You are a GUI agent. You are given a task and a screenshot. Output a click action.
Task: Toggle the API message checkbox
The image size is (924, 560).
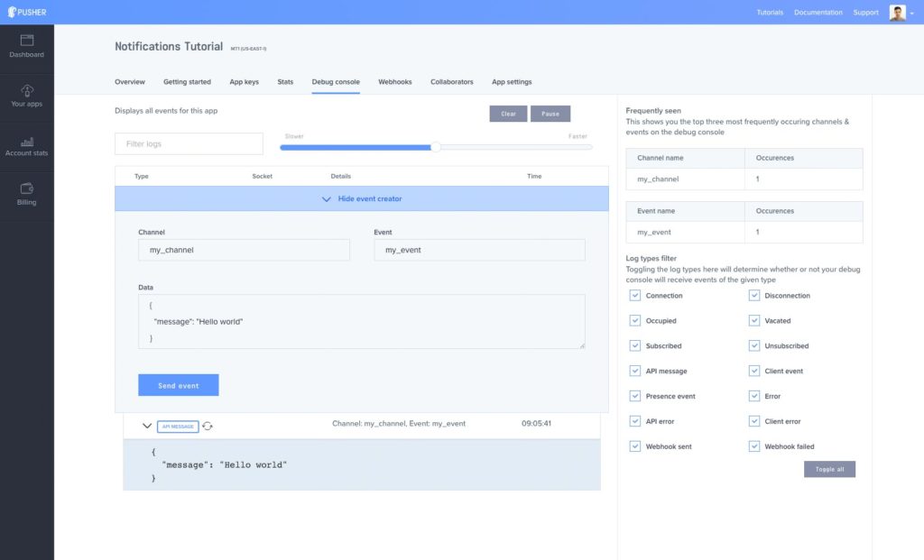point(634,371)
